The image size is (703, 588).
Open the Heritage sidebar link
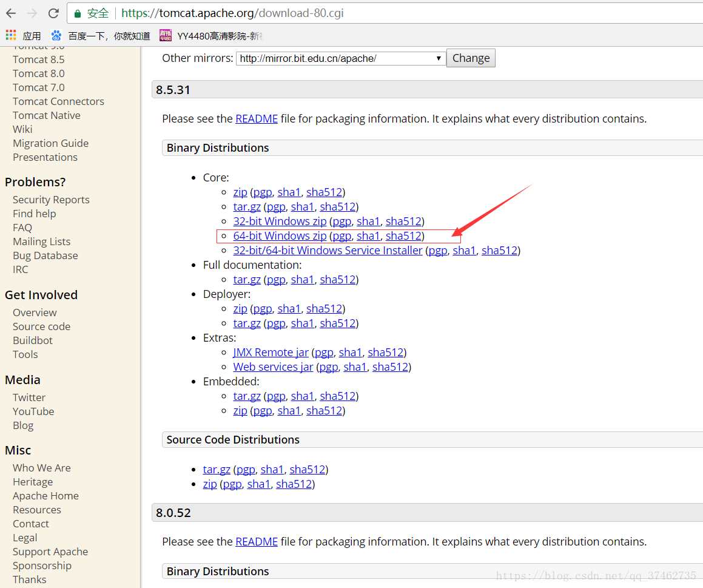click(x=33, y=482)
